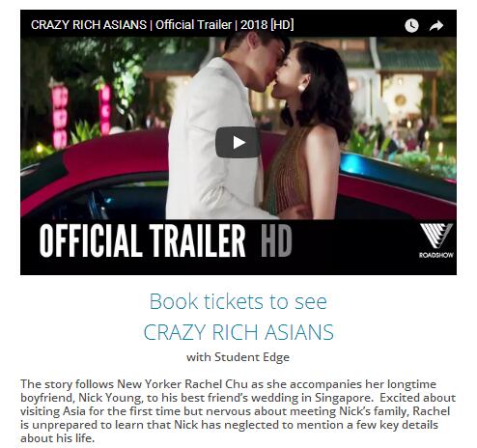Click the kissing couple in video thumbnail
This screenshot has height=448, width=477.
click(258, 128)
